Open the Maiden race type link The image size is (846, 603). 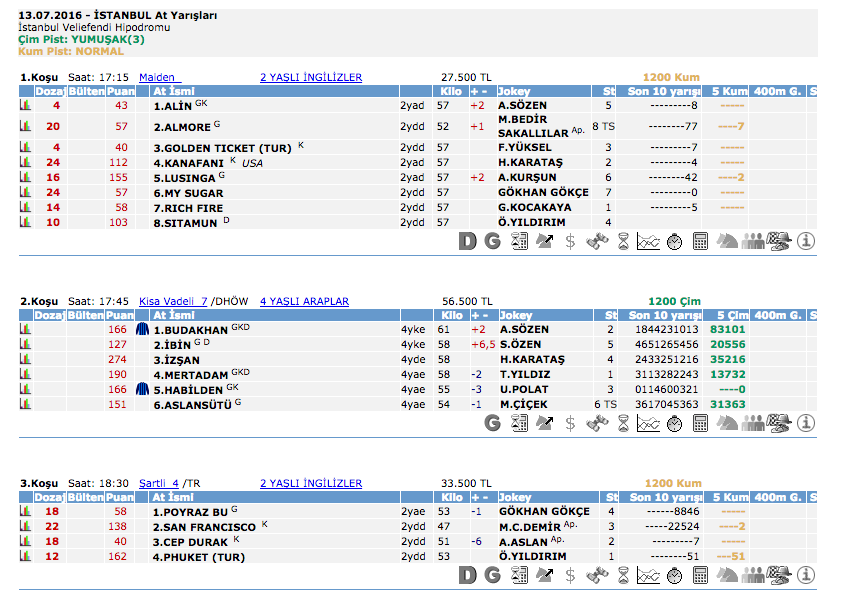pos(159,77)
